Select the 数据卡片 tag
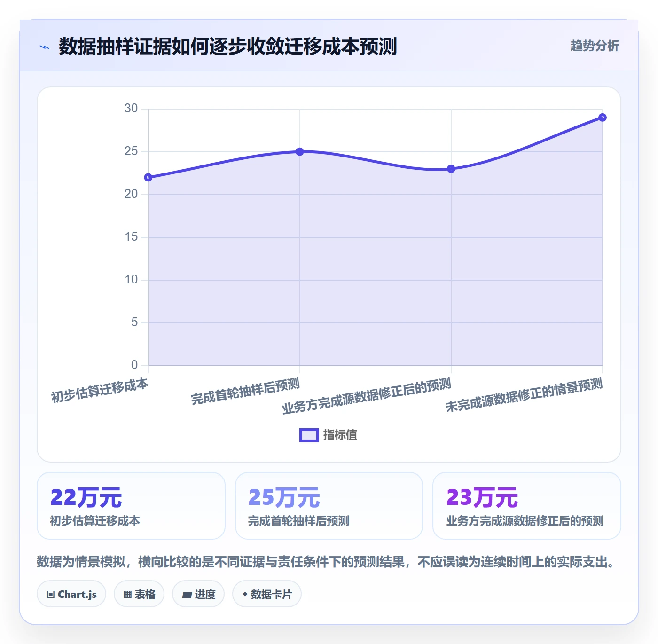Image resolution: width=658 pixels, height=644 pixels. coord(267,594)
